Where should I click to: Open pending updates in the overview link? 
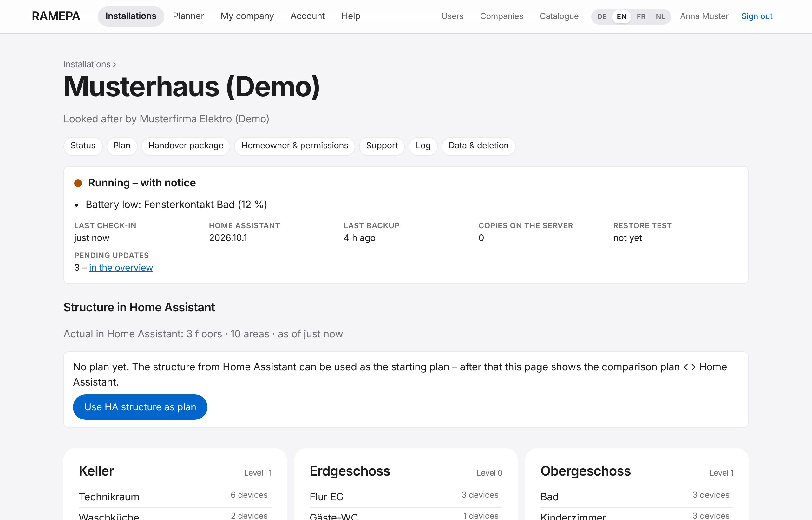coord(121,268)
